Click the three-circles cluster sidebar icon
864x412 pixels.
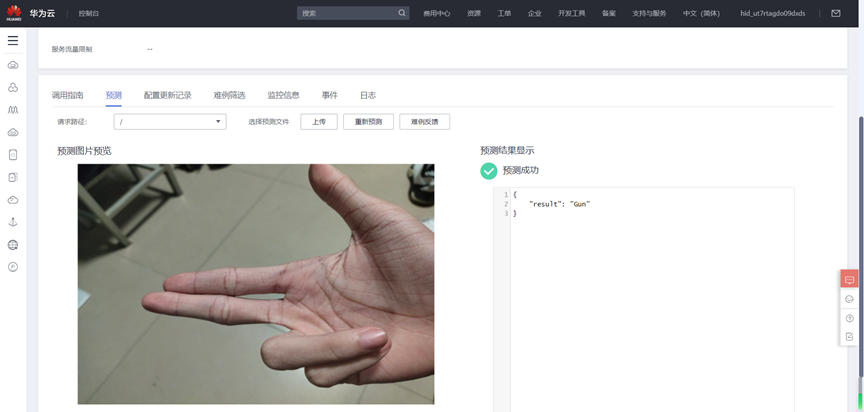point(13,88)
